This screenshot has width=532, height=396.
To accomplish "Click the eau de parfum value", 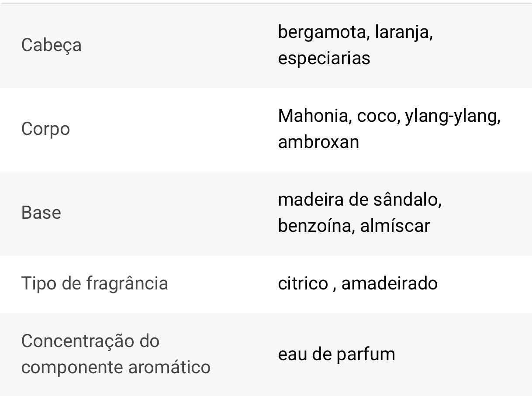I will click(336, 354).
